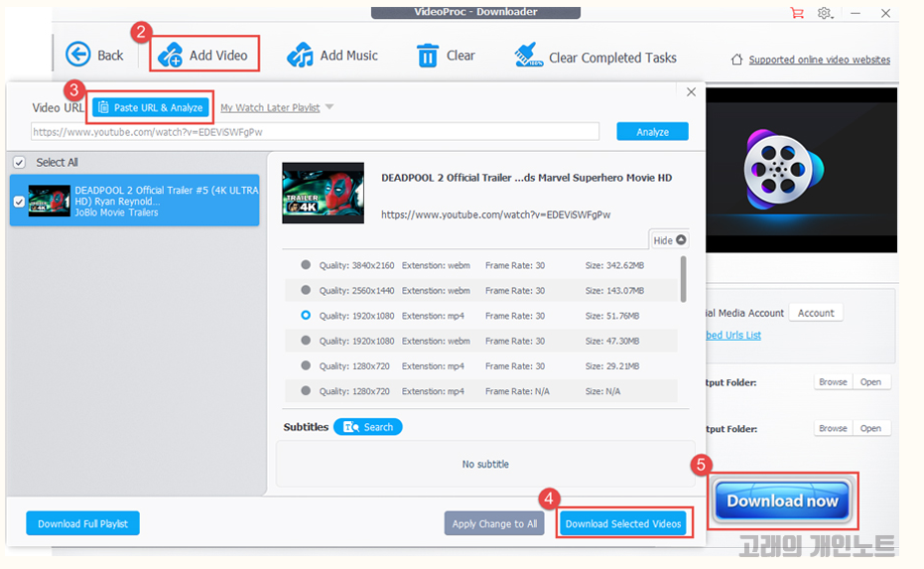This screenshot has width=924, height=569.
Task: Click Open for the first output folder
Action: click(x=871, y=382)
